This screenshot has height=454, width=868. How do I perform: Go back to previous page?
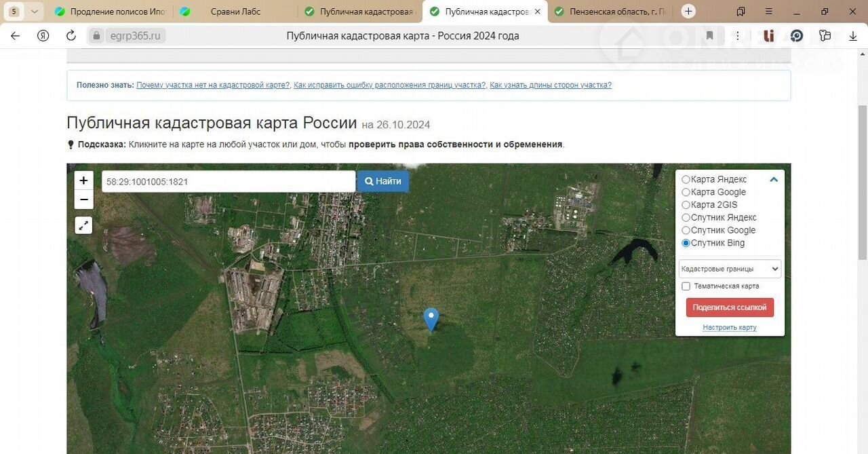(x=16, y=35)
